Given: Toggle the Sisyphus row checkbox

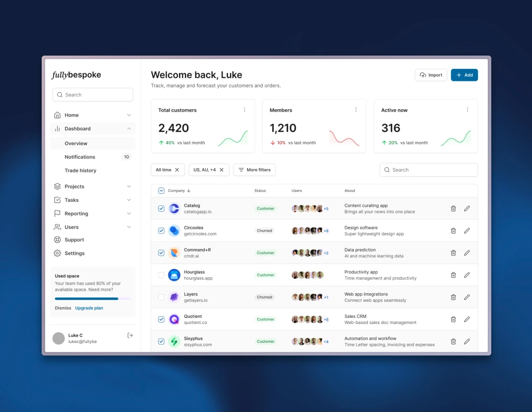Looking at the screenshot, I should coord(161,341).
